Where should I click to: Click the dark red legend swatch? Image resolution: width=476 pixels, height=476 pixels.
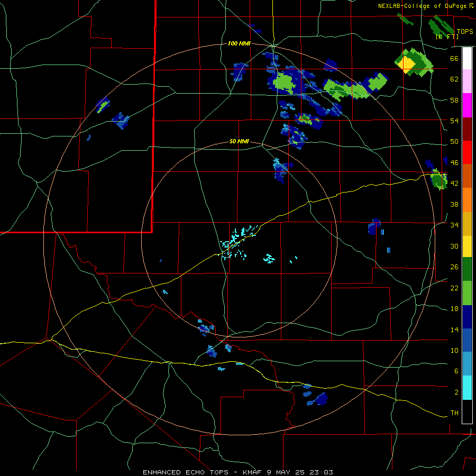point(467,129)
